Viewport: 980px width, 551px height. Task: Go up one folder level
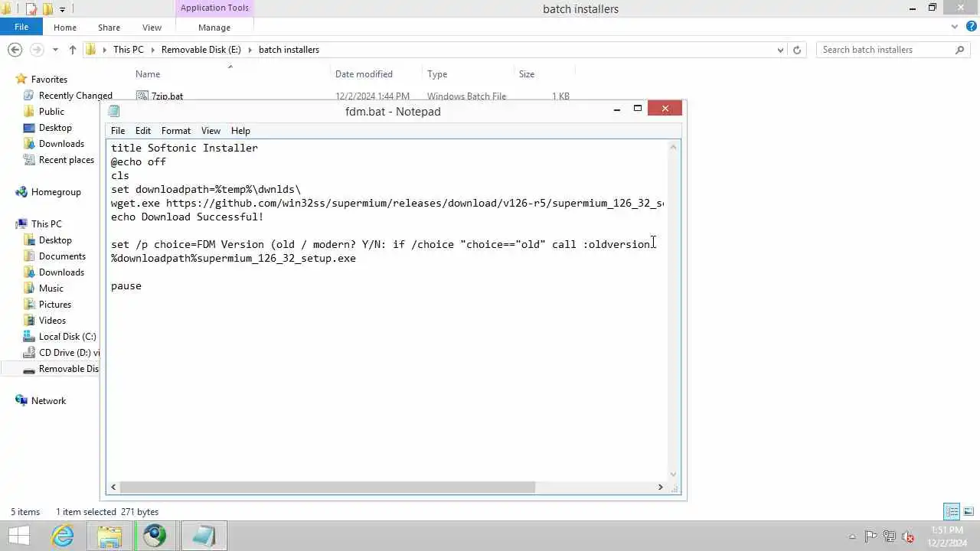click(73, 50)
